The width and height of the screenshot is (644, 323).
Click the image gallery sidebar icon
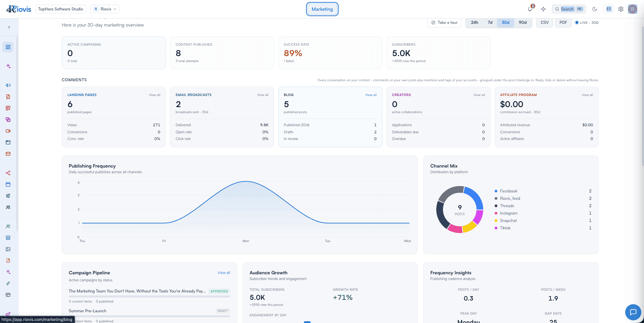coord(8,249)
